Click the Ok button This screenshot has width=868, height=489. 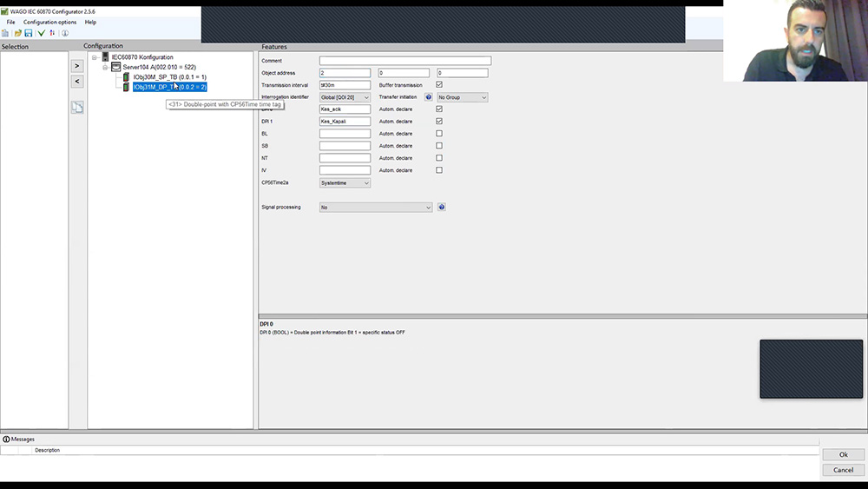(843, 454)
